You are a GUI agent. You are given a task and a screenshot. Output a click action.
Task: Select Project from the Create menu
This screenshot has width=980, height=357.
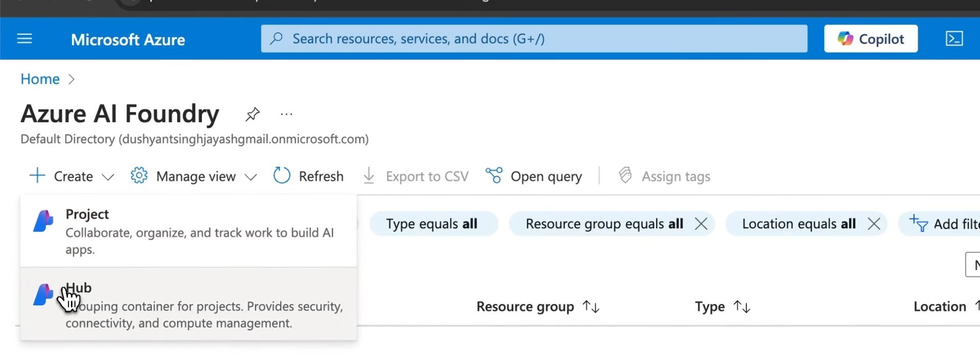(x=188, y=231)
